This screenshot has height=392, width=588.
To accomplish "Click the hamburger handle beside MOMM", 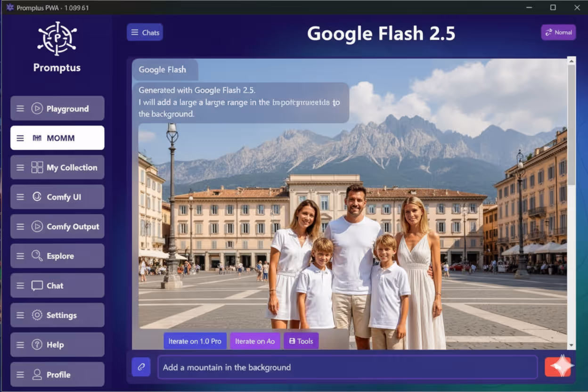I will [x=20, y=138].
